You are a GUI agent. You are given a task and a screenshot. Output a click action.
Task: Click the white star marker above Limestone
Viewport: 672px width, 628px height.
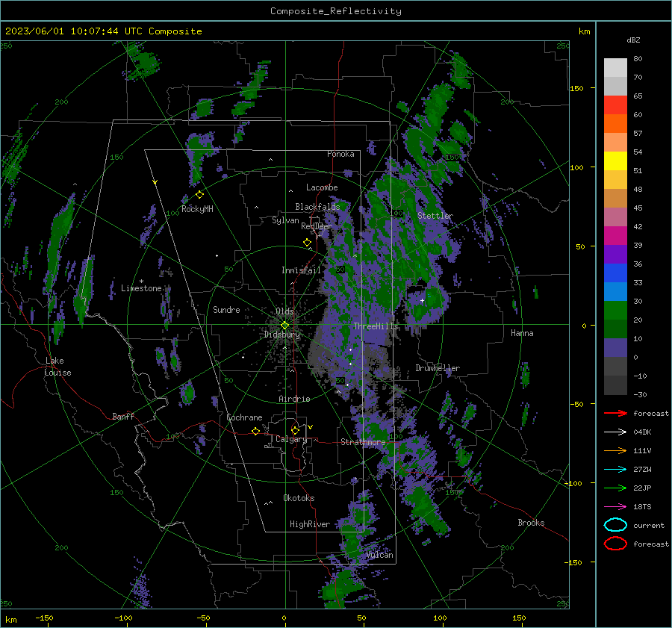click(141, 282)
